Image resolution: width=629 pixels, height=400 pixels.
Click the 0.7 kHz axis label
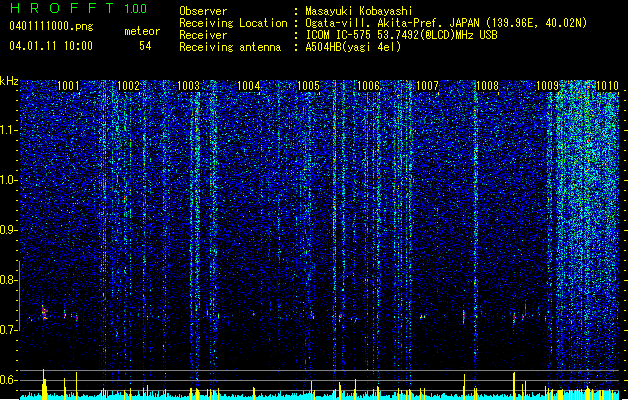click(x=9, y=330)
